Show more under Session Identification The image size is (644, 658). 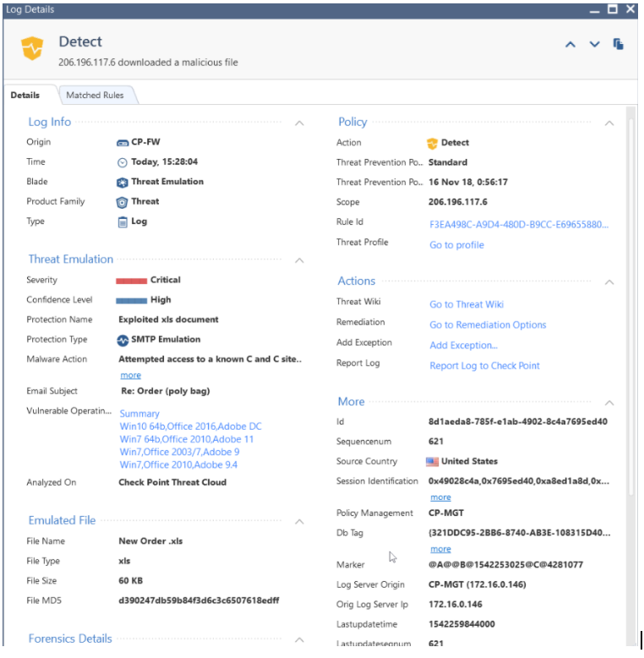tap(440, 497)
